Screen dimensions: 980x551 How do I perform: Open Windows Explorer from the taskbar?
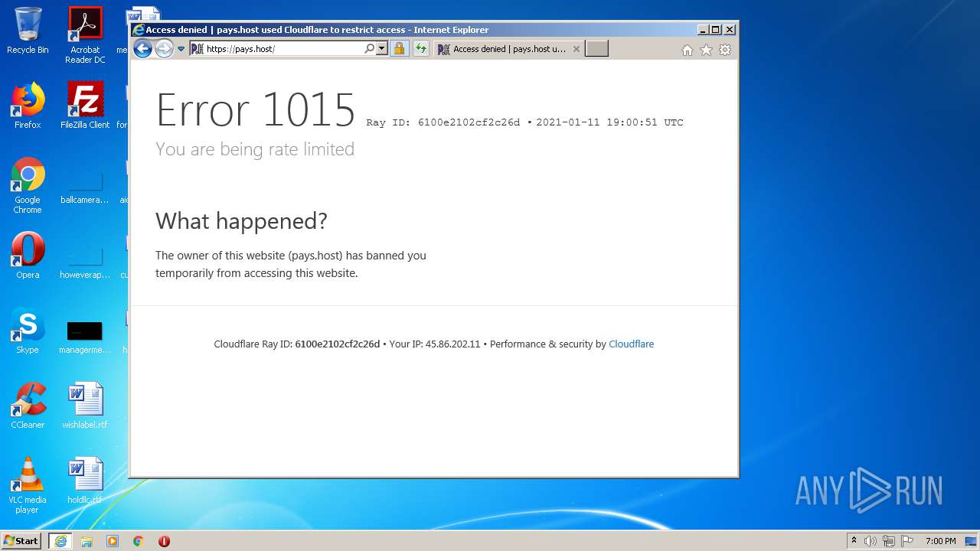click(x=87, y=541)
